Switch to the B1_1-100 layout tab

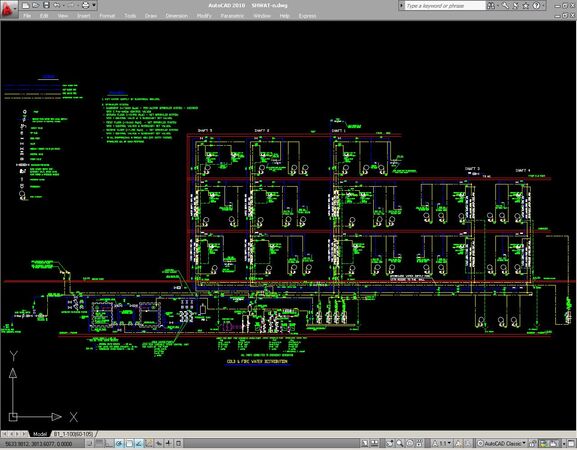tap(73, 434)
